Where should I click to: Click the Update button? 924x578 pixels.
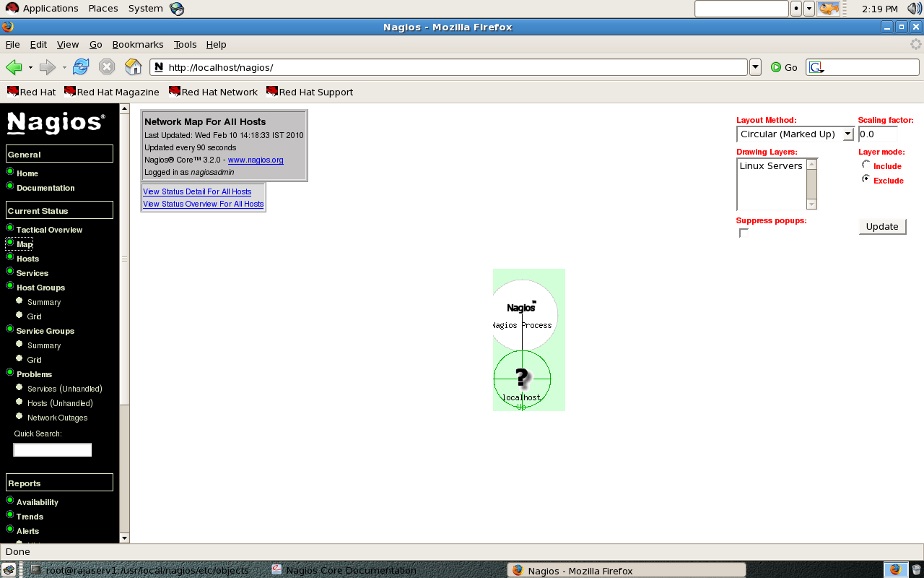(882, 226)
